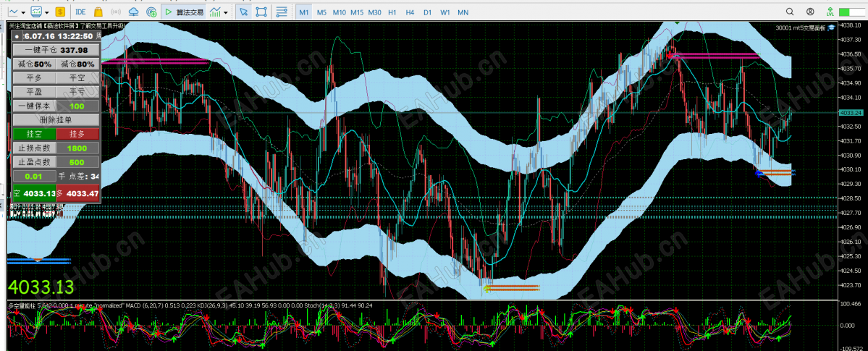Image resolution: width=868 pixels, height=351 pixels.
Task: Edit lot size field 0.01
Action: tap(34, 176)
